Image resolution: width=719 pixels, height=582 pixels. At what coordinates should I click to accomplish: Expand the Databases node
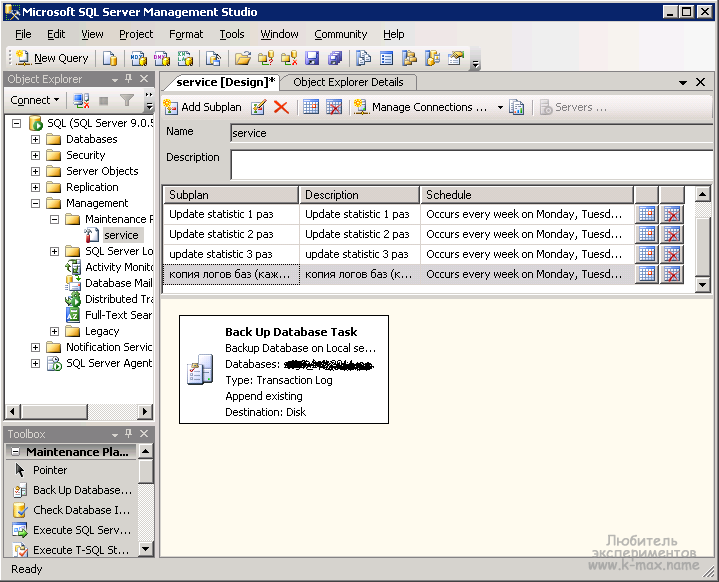click(35, 139)
